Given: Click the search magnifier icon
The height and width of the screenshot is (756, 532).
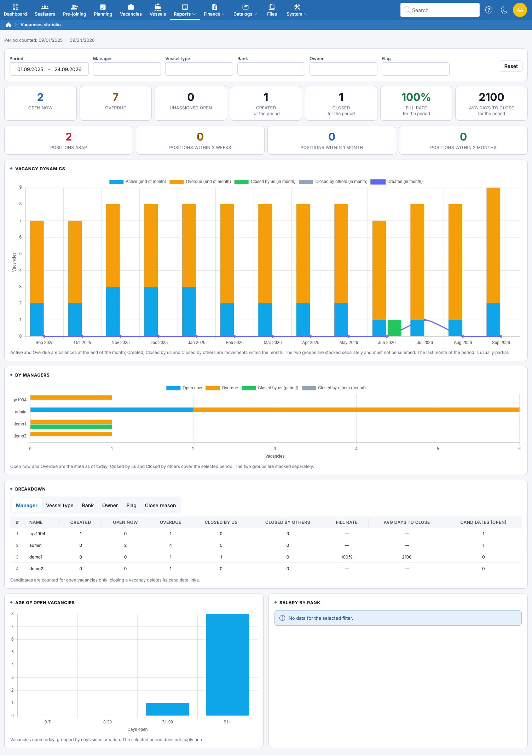Looking at the screenshot, I should (x=407, y=10).
